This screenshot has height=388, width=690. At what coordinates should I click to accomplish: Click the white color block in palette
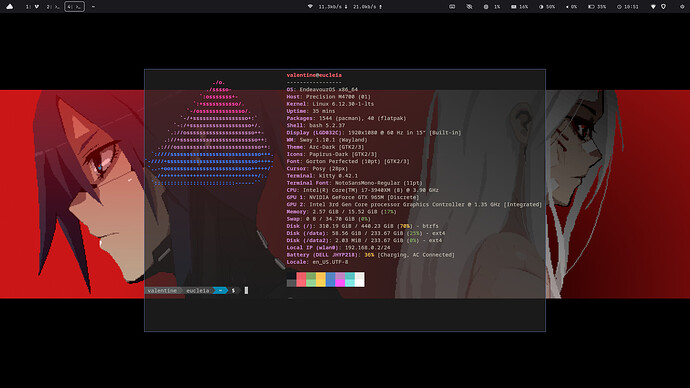pos(360,279)
